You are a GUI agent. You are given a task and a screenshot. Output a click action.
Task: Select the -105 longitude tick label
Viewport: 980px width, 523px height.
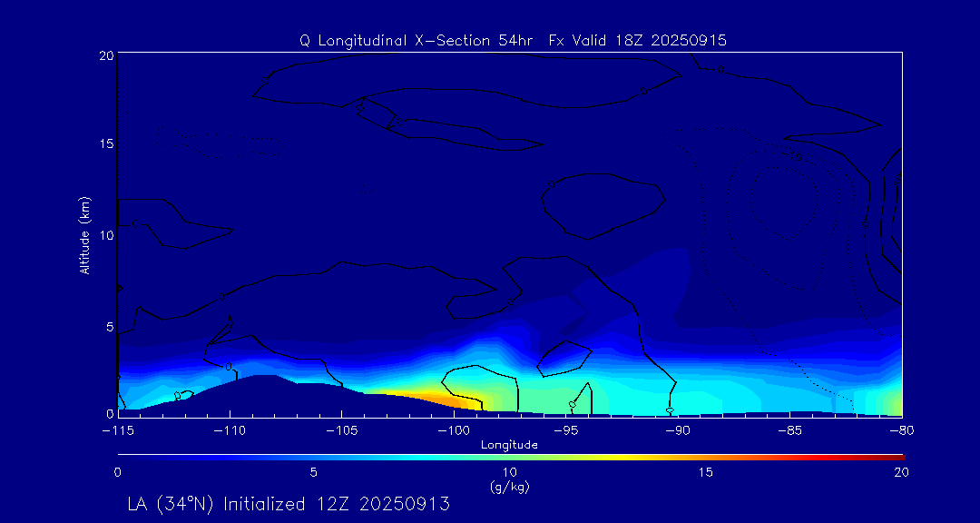(342, 431)
